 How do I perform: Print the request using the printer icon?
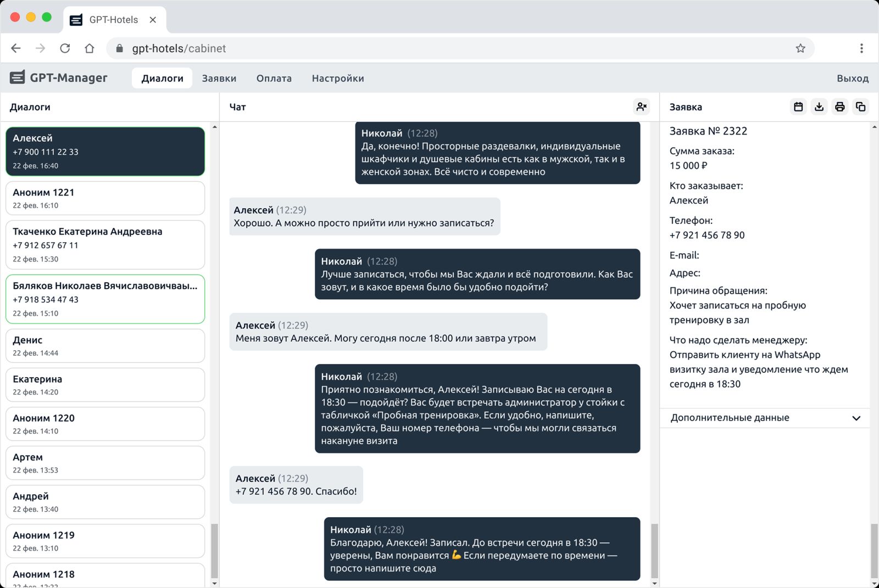[839, 107]
